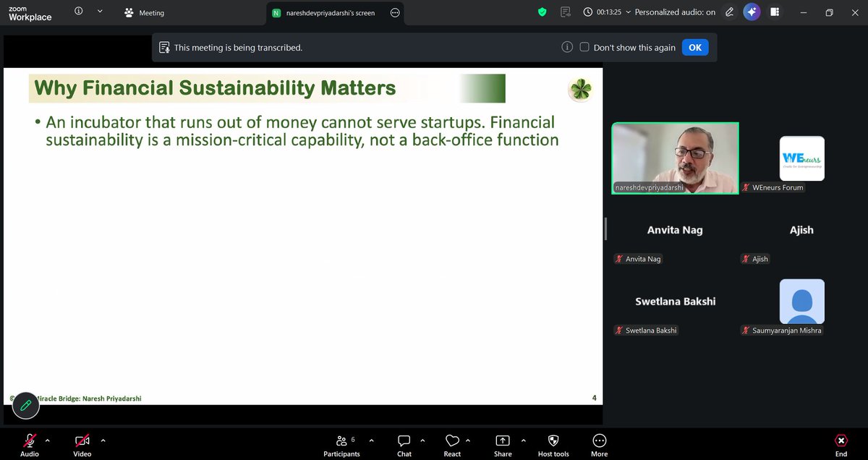Select Saumyaranjan Mishra avatar tile
The width and height of the screenshot is (868, 460).
[801, 302]
